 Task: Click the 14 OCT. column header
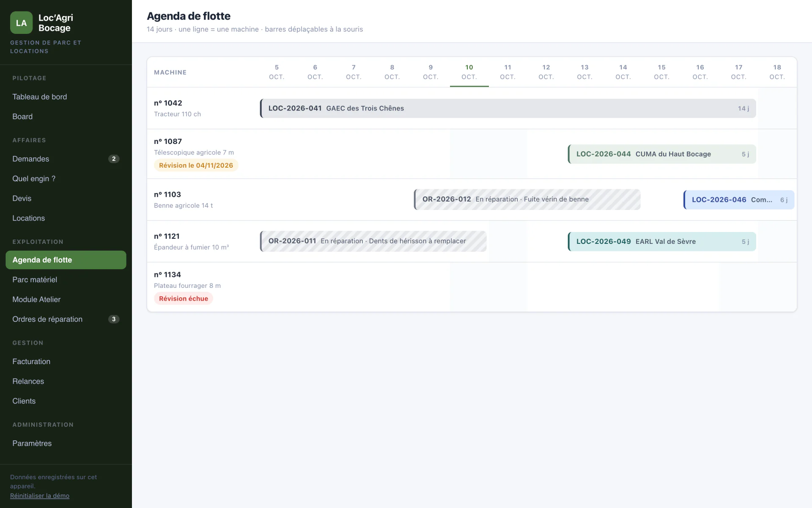pyautogui.click(x=623, y=72)
